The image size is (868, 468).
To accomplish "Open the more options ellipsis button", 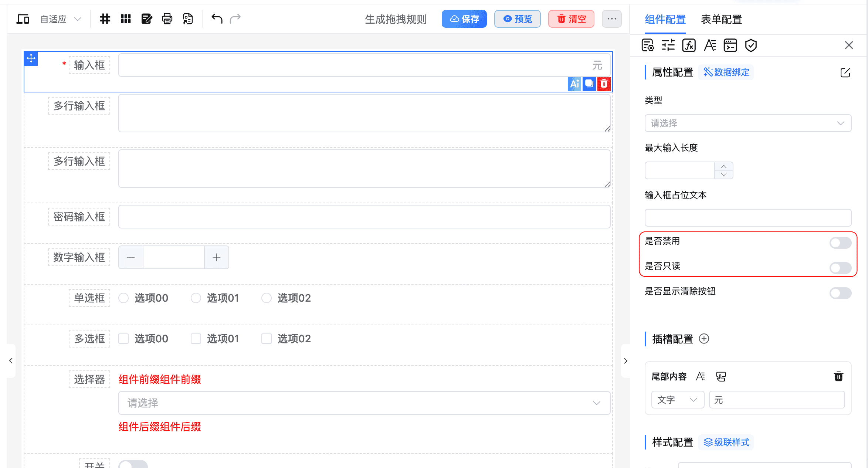I will [x=612, y=19].
